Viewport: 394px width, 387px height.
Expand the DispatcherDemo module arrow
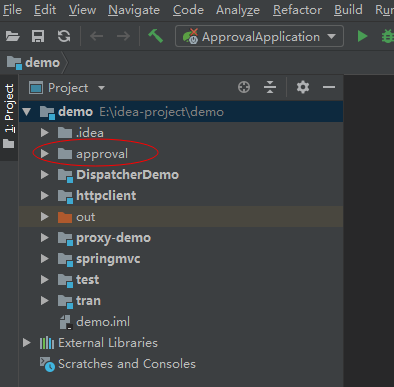[x=45, y=175]
